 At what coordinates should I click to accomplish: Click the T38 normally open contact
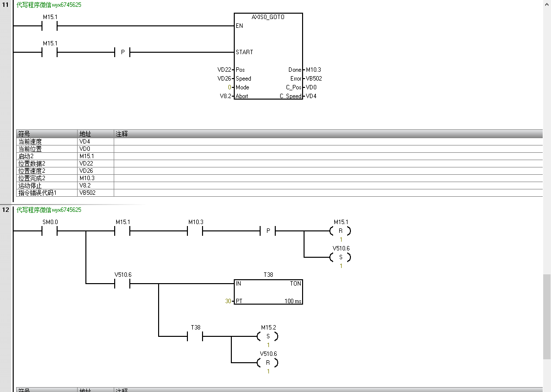click(x=195, y=336)
